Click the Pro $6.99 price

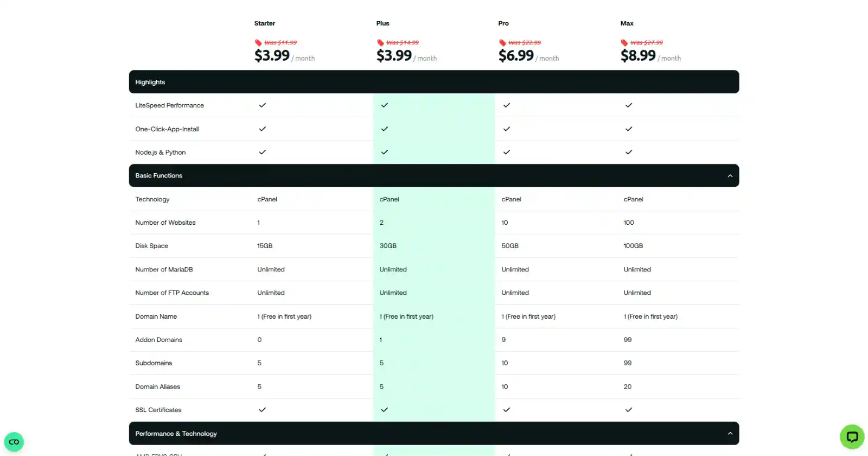[516, 55]
